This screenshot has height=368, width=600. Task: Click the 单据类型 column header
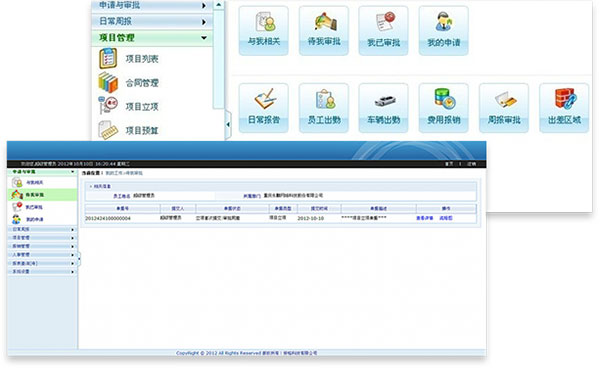click(x=283, y=208)
